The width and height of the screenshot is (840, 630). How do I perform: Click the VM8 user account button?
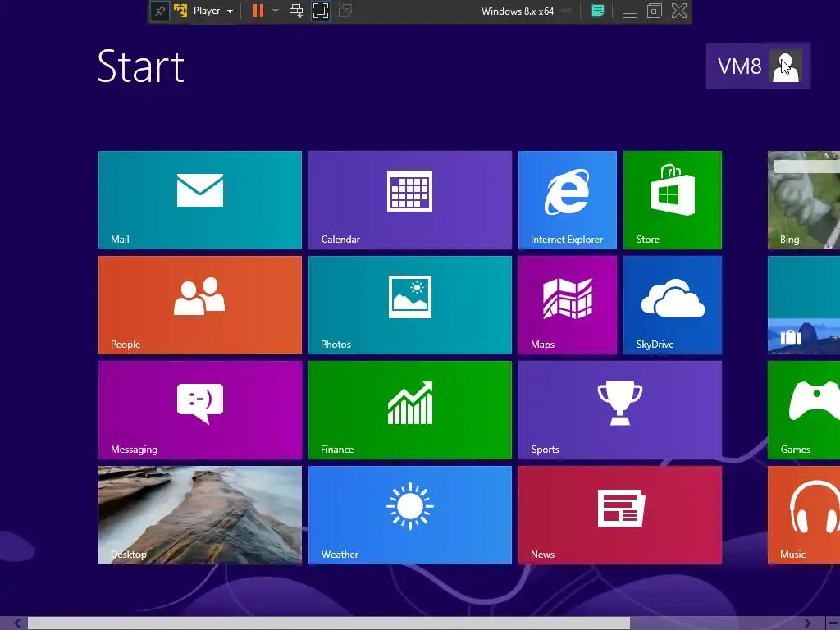[x=758, y=66]
